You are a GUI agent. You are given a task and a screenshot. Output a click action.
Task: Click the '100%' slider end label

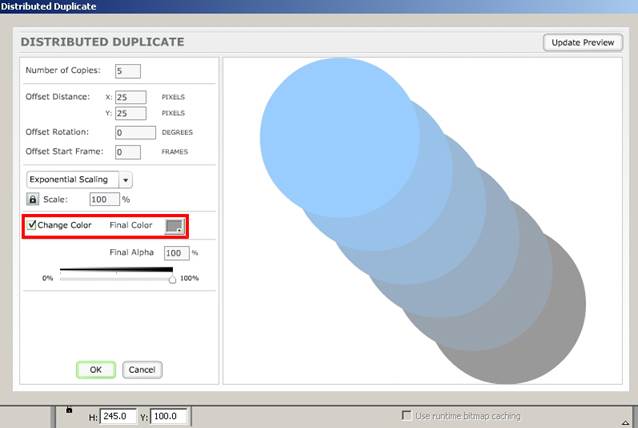click(189, 278)
